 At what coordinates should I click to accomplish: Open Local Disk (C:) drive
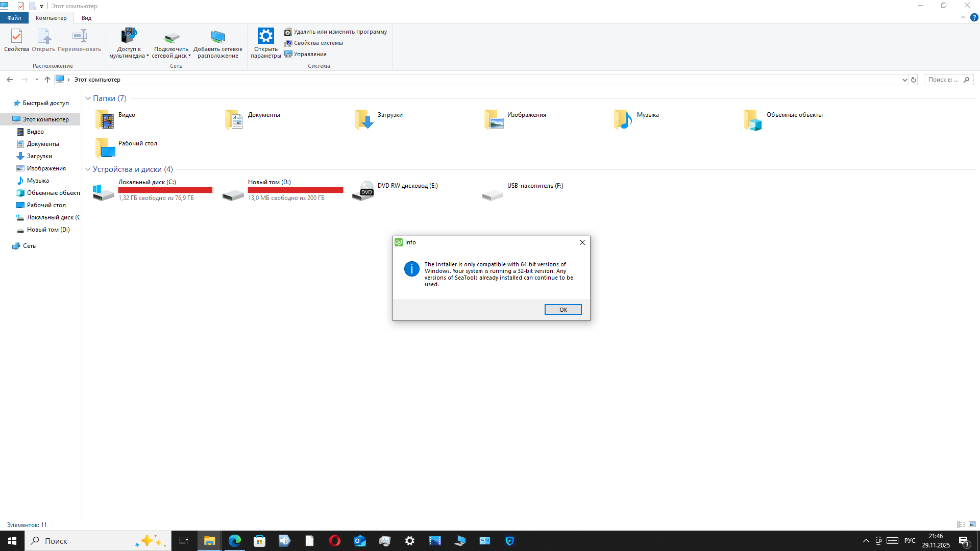pos(104,192)
